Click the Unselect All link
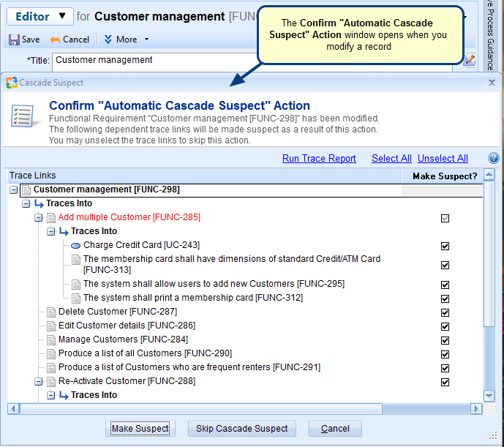Viewport: 504px width, 447px height. 443,159
